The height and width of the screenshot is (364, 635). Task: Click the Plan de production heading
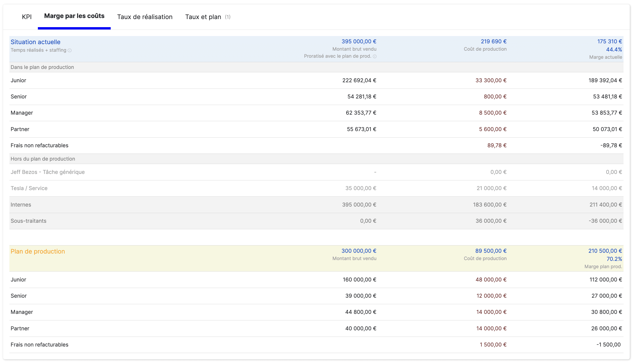coord(38,251)
